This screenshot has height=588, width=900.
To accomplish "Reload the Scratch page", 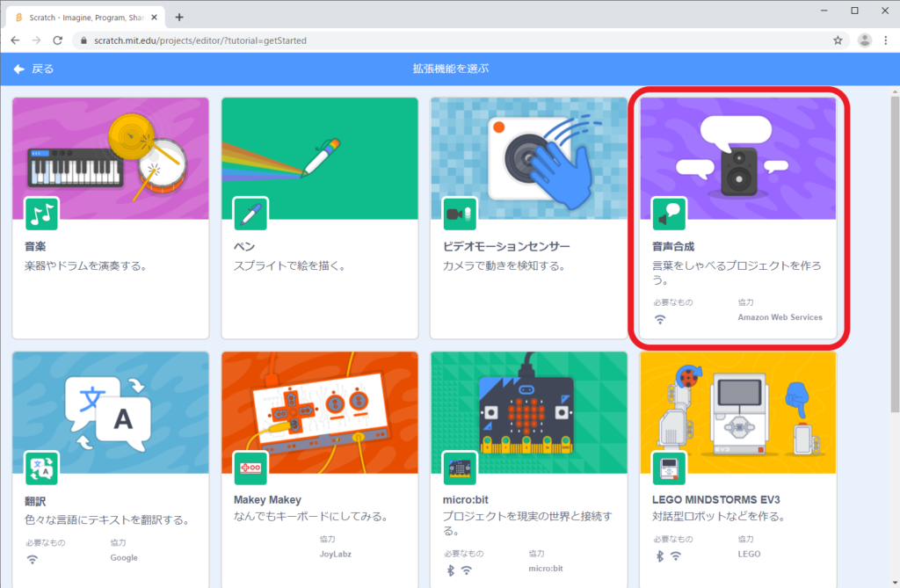I will (57, 40).
